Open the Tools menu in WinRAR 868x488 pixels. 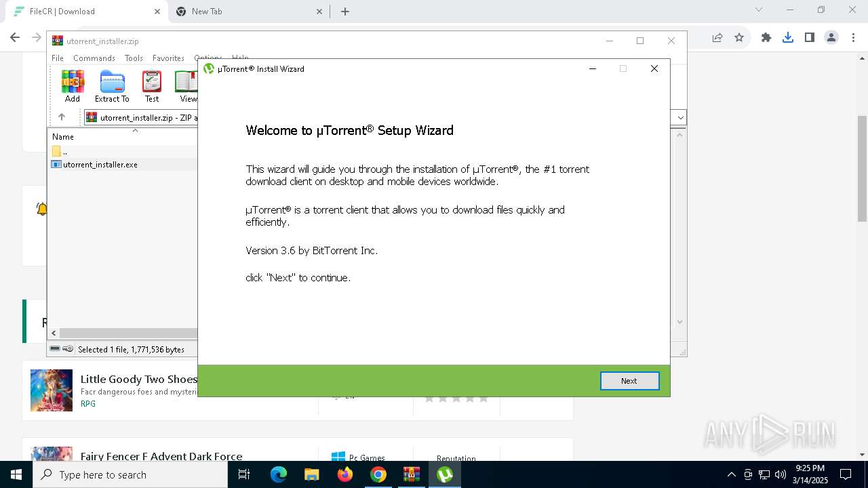click(x=134, y=58)
